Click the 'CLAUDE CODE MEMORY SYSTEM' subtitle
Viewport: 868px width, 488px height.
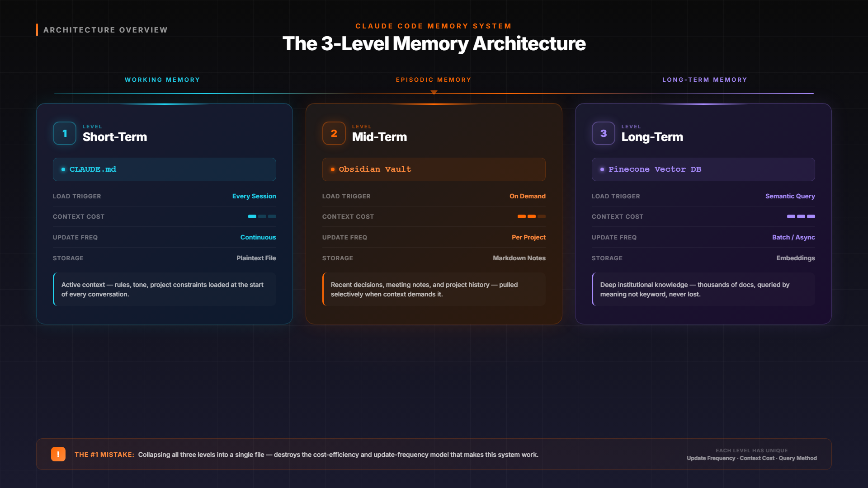click(434, 26)
